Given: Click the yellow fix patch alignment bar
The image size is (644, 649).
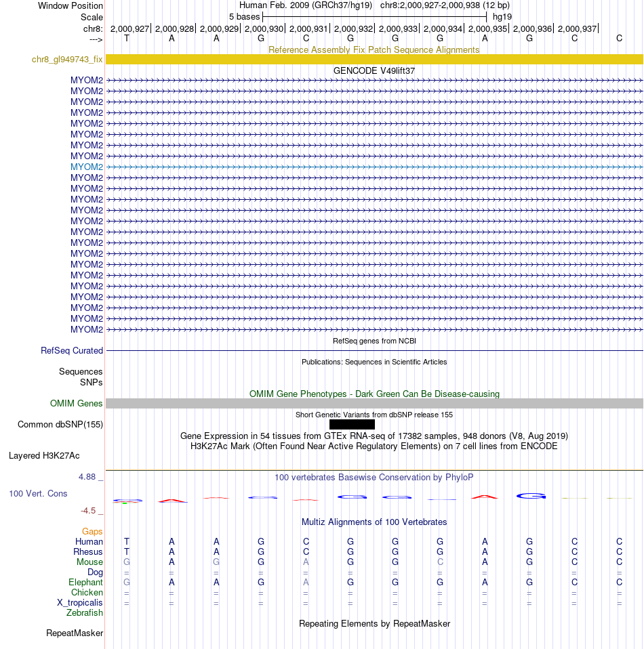Looking at the screenshot, I should coord(374,59).
